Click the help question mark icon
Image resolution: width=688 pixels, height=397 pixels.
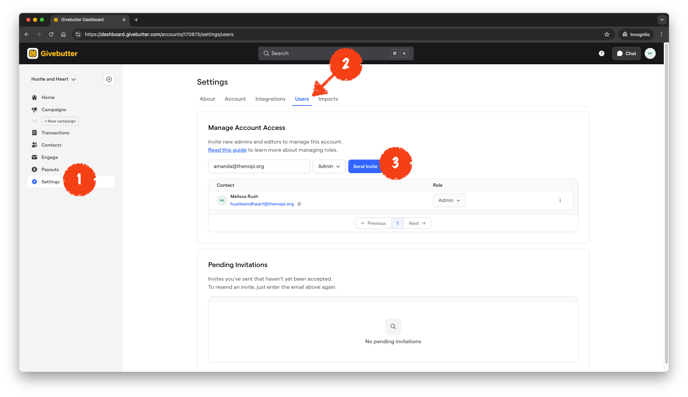tap(601, 54)
